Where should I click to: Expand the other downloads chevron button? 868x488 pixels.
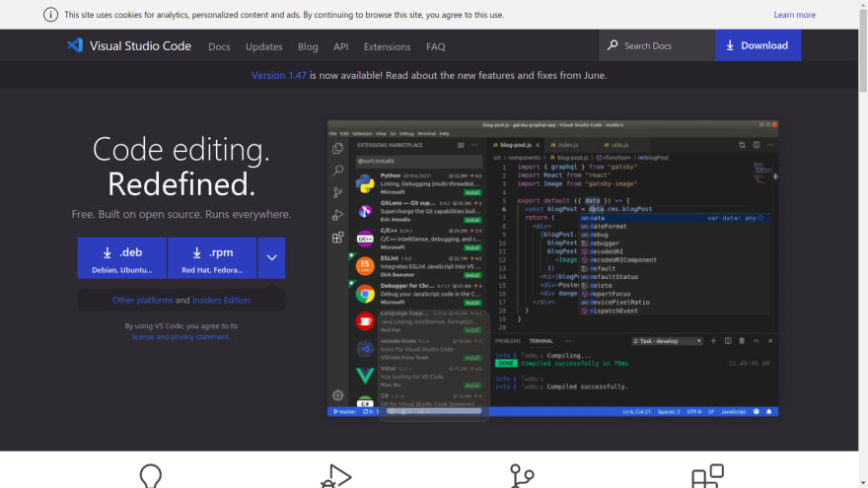pyautogui.click(x=271, y=258)
